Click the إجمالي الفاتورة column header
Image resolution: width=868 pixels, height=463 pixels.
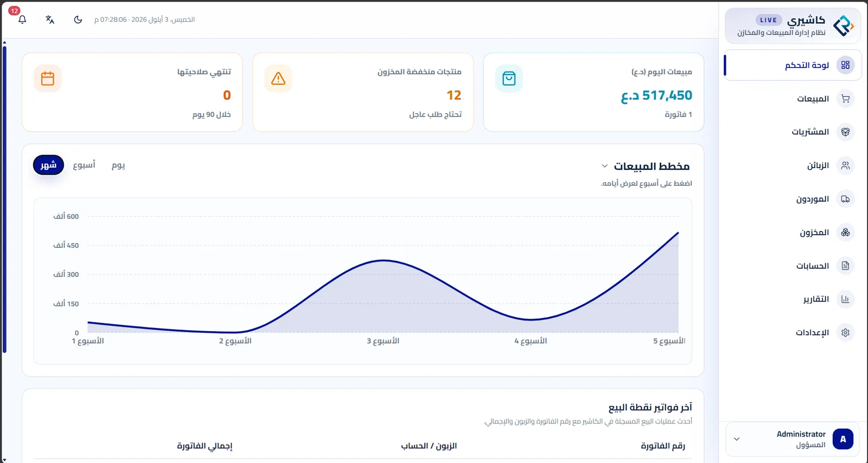click(205, 446)
